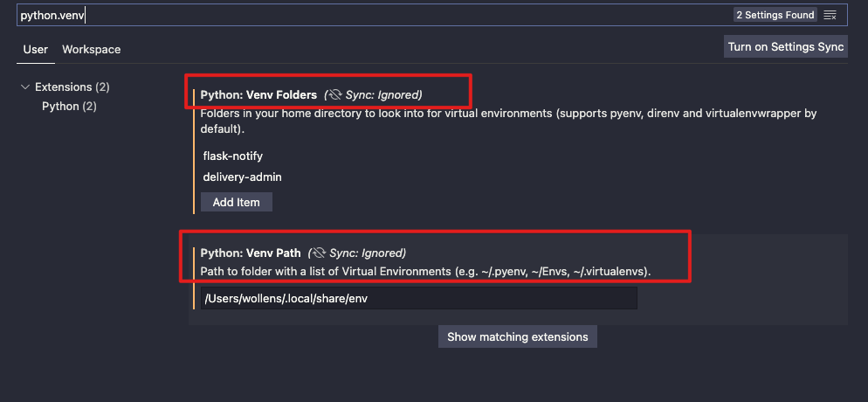Image resolution: width=868 pixels, height=402 pixels.
Task: Collapse the Extensions (2) chevron
Action: pyautogui.click(x=25, y=87)
